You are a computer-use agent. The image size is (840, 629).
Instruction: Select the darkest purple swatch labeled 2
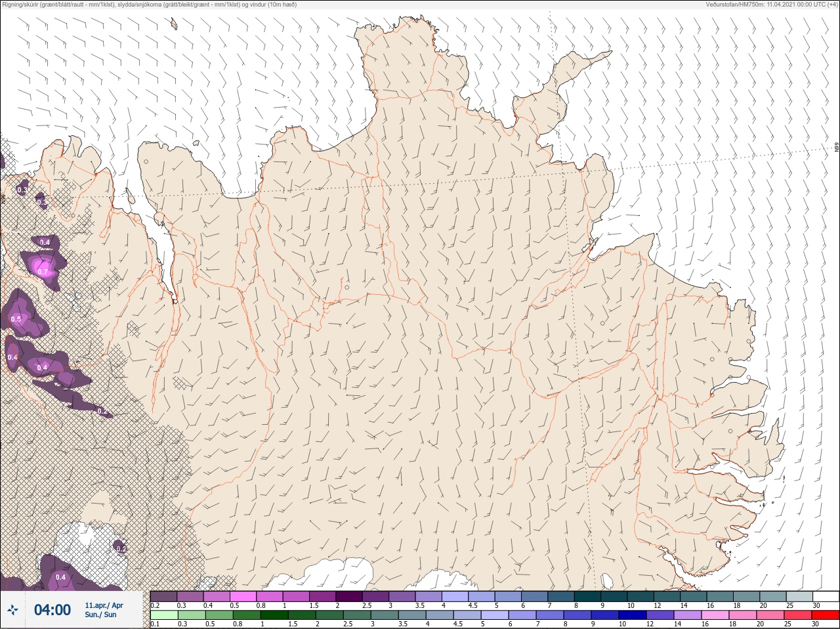point(349,596)
